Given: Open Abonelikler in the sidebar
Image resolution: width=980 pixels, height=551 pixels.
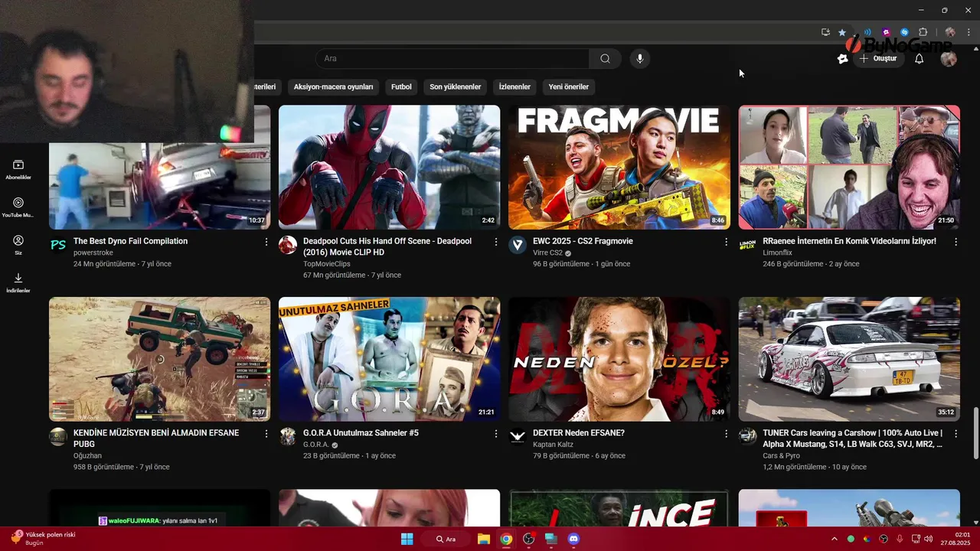Looking at the screenshot, I should click(18, 170).
